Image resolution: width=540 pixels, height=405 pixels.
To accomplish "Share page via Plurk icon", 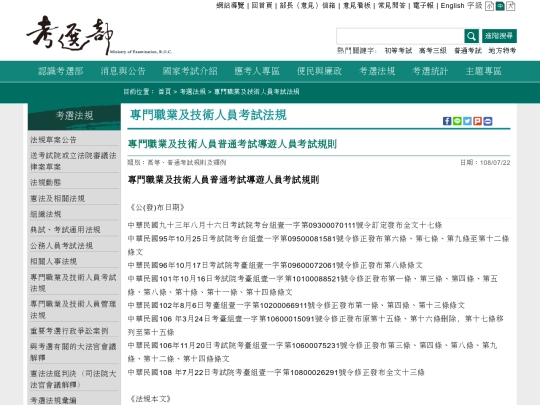I will coord(477,121).
